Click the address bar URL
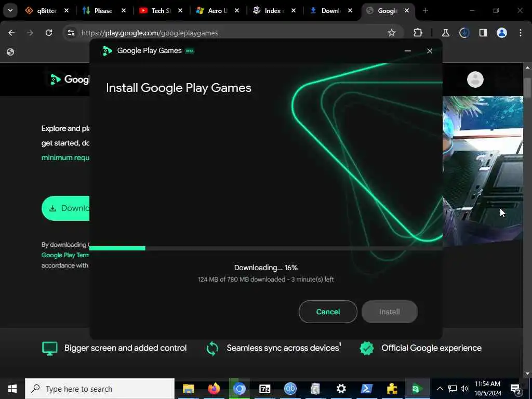The width and height of the screenshot is (532, 399). [150, 33]
